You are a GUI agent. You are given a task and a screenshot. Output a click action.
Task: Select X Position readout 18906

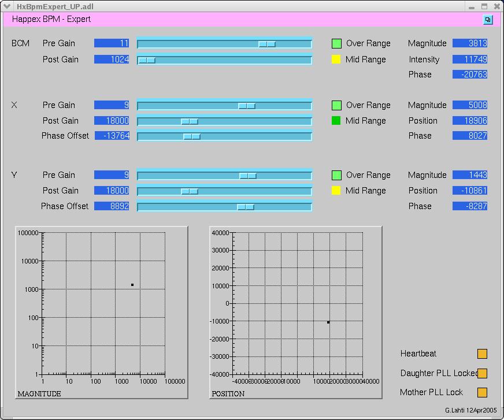pyautogui.click(x=470, y=121)
